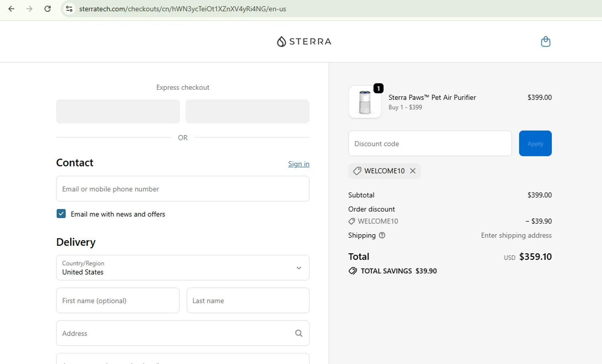Click the Enter shipping address text

516,235
